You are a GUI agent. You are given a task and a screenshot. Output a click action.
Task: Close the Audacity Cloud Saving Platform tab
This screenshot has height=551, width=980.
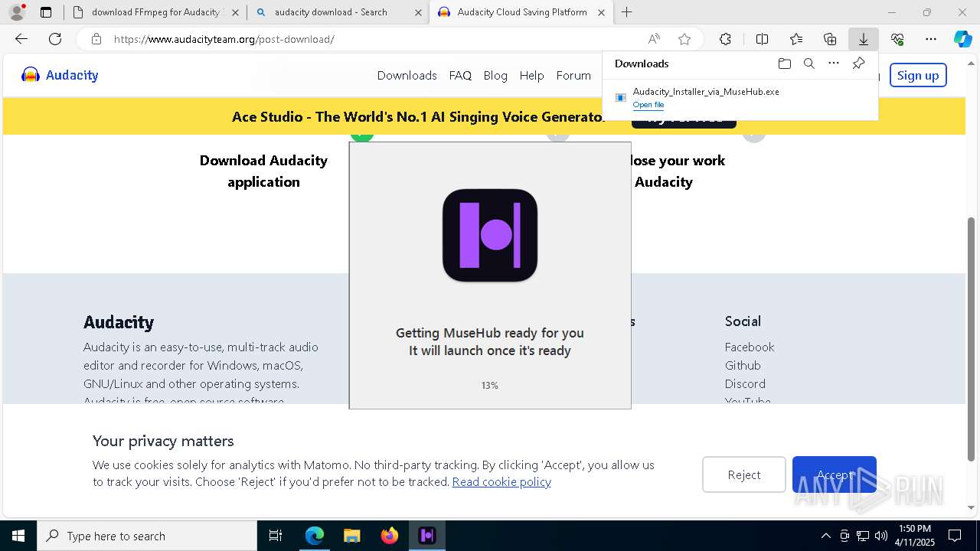(601, 12)
